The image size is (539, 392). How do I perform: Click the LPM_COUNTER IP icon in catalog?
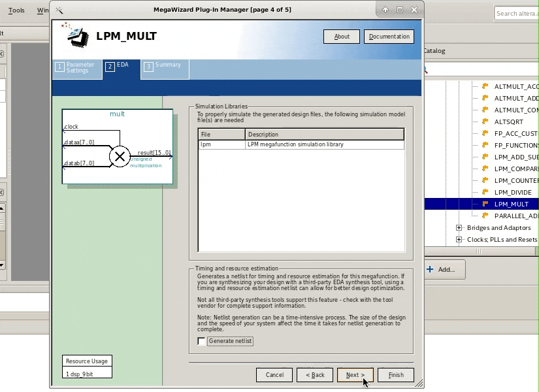[485, 180]
